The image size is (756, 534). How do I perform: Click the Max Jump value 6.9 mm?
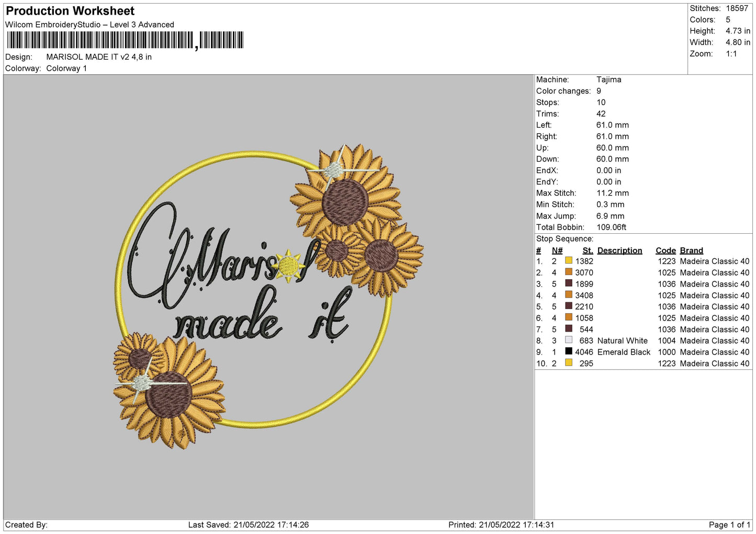pyautogui.click(x=611, y=216)
